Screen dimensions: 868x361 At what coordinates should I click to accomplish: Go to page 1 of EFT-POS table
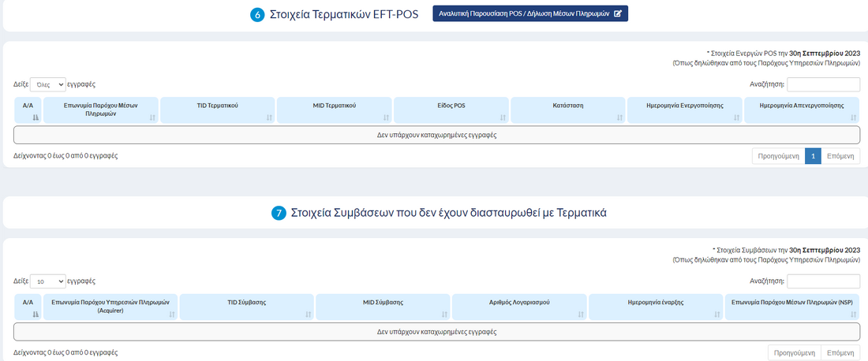(x=813, y=156)
